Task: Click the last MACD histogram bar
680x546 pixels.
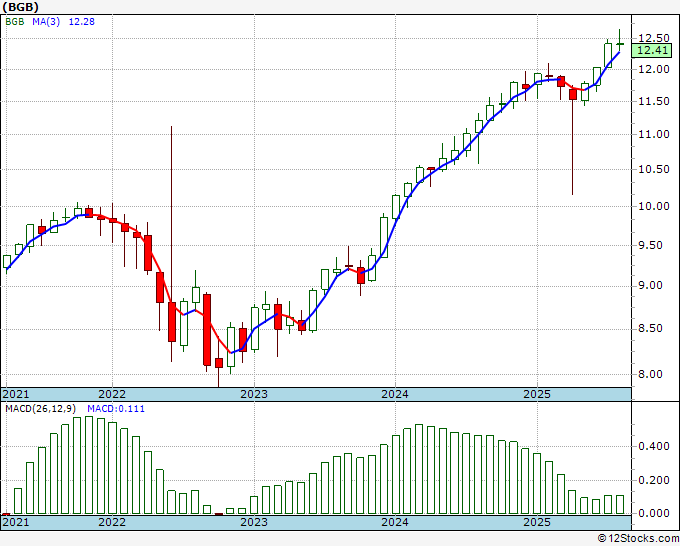Action: [x=620, y=505]
